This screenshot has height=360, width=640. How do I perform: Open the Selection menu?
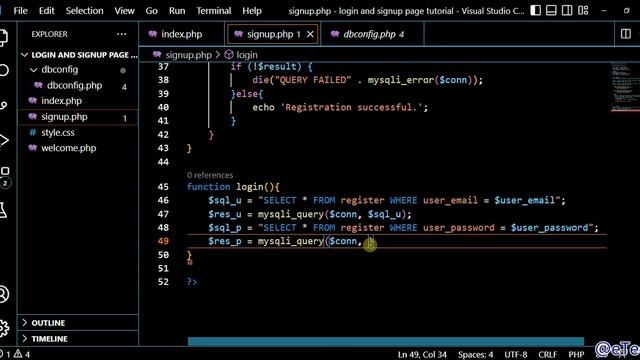pos(84,11)
